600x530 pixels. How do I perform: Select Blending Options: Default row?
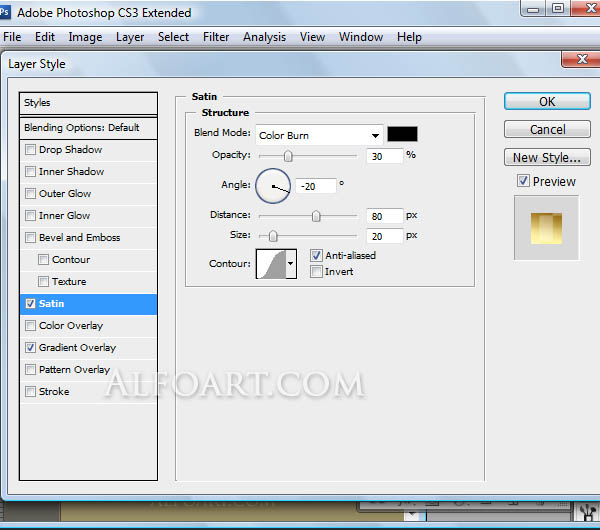(x=88, y=128)
